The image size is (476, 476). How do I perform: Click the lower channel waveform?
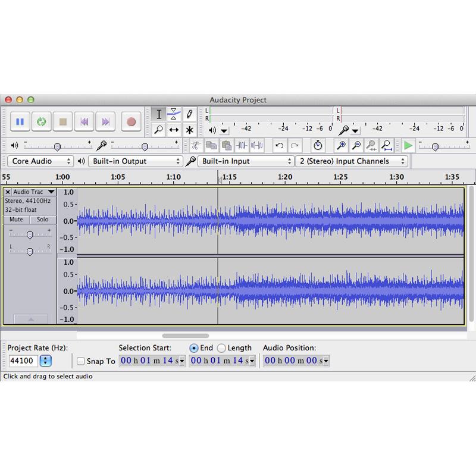pos(271,291)
